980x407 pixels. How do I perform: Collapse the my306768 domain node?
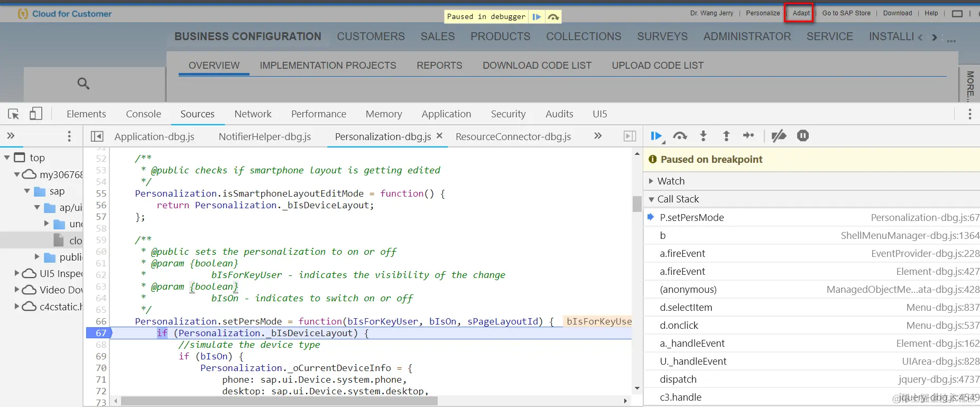click(x=17, y=174)
